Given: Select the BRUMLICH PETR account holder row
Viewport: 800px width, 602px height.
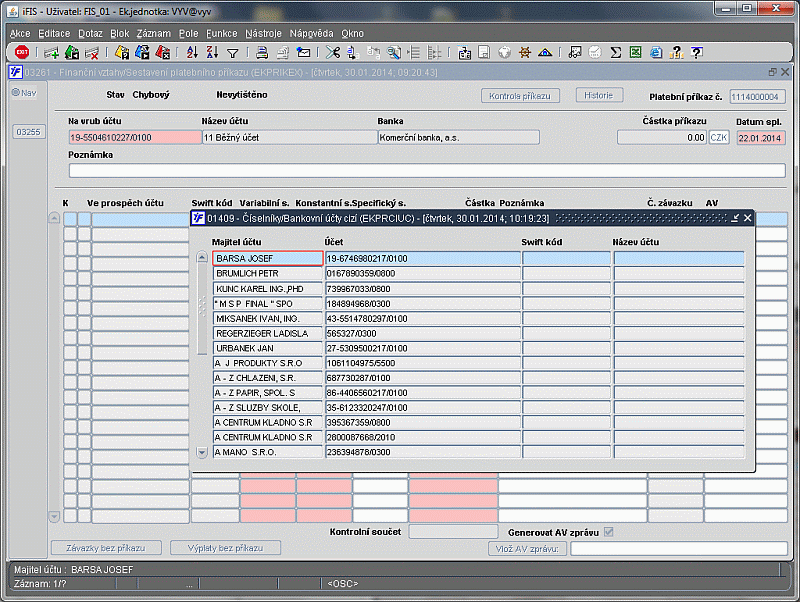Looking at the screenshot, I should [x=267, y=273].
